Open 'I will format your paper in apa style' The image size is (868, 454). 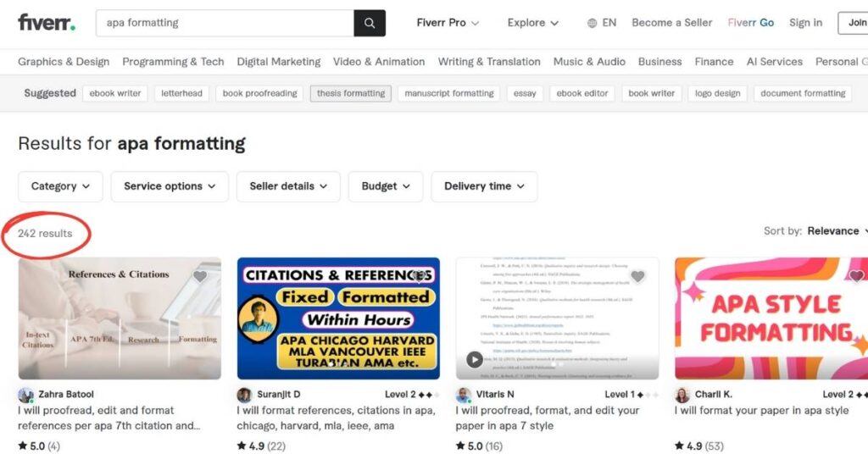point(762,410)
